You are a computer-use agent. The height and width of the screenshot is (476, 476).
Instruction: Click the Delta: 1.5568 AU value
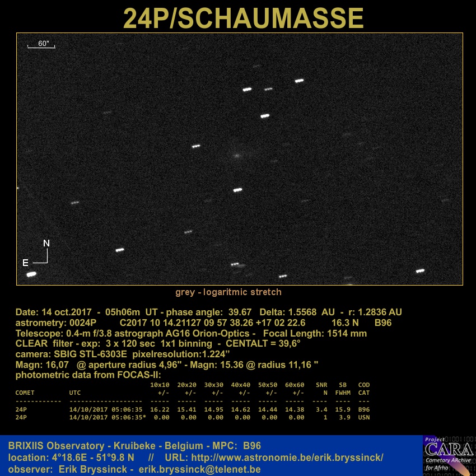[x=297, y=312]
